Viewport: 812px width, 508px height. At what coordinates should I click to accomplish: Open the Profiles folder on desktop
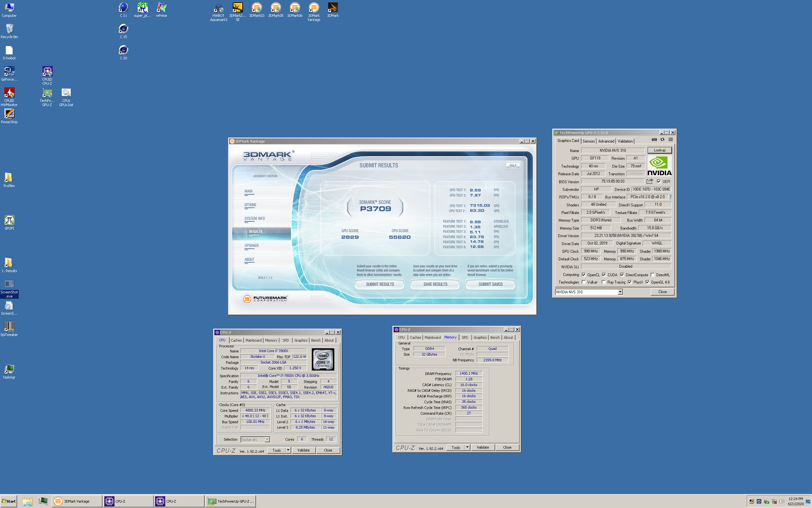coord(9,180)
